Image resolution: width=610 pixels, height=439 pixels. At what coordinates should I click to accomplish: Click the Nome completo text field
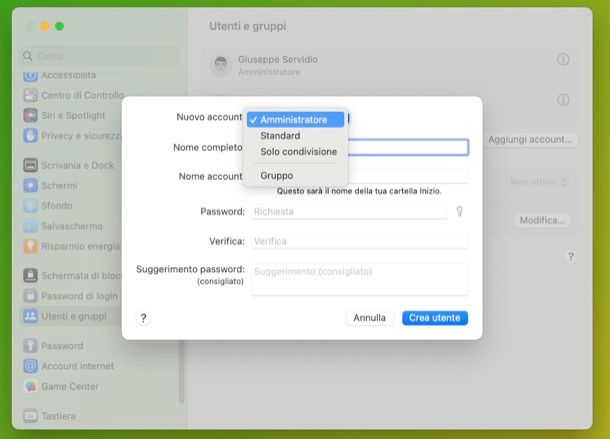tap(408, 147)
